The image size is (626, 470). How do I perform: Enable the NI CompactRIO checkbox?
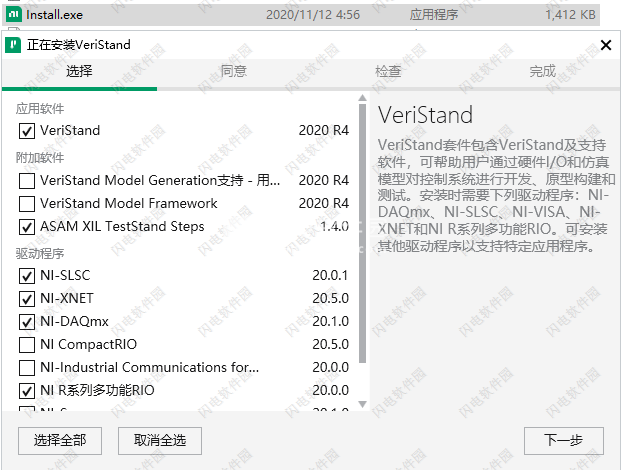[27, 345]
